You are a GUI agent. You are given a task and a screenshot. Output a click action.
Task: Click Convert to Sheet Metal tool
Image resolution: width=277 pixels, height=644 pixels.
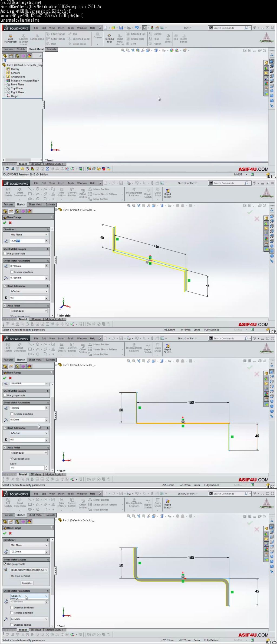23,40
